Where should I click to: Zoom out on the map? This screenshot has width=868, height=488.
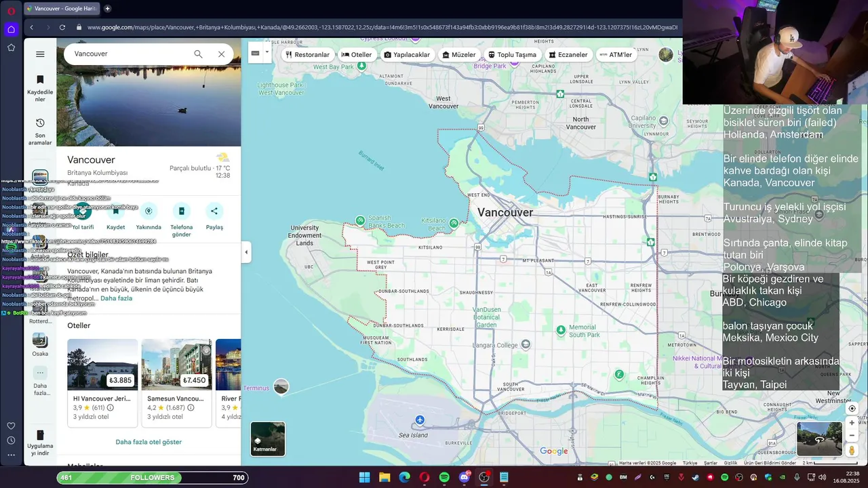click(852, 435)
